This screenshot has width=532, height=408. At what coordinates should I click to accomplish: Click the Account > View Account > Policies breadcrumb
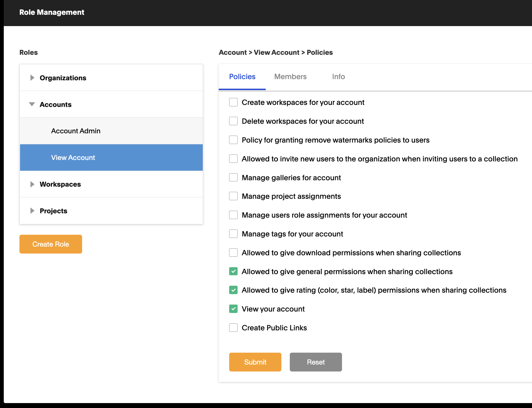[x=276, y=52]
